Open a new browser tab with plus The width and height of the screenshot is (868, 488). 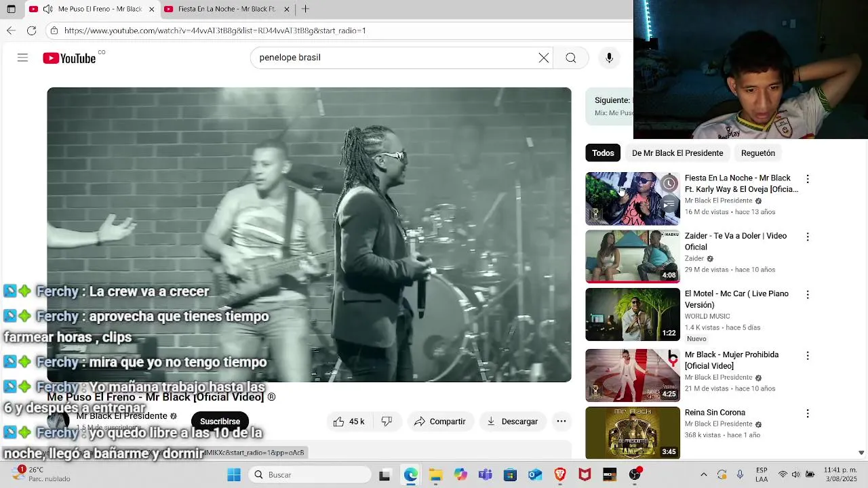pyautogui.click(x=305, y=9)
